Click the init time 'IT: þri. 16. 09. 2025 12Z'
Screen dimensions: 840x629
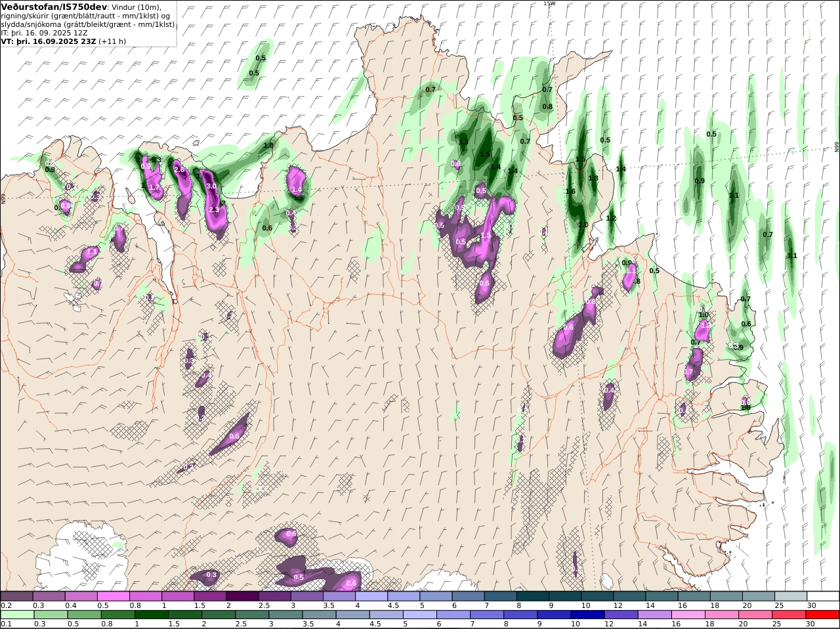click(44, 32)
